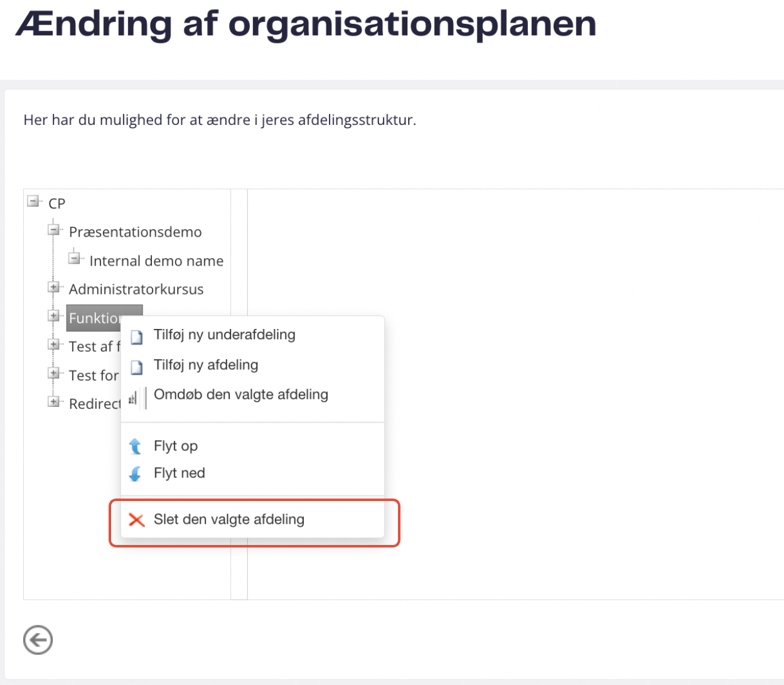Click the red X delete icon

click(136, 520)
